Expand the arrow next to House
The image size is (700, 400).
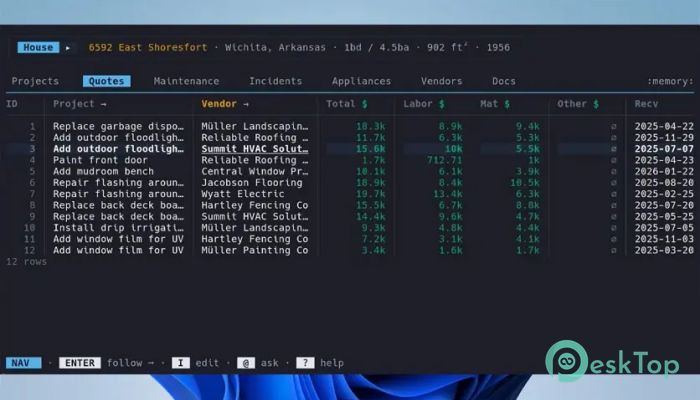point(68,48)
